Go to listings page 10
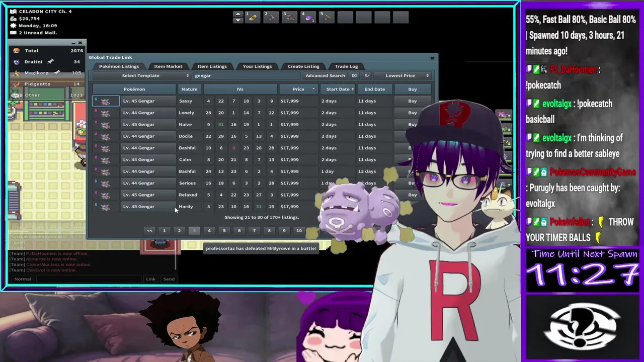This screenshot has height=362, width=644. point(299,231)
